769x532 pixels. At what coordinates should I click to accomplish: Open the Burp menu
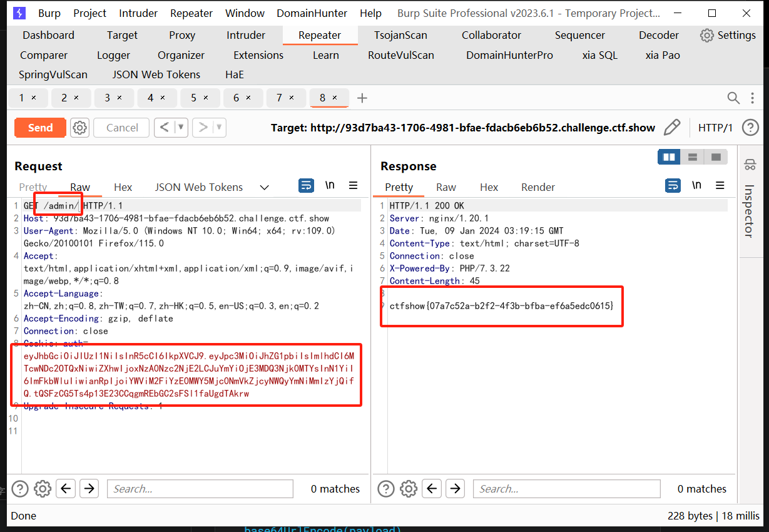49,13
